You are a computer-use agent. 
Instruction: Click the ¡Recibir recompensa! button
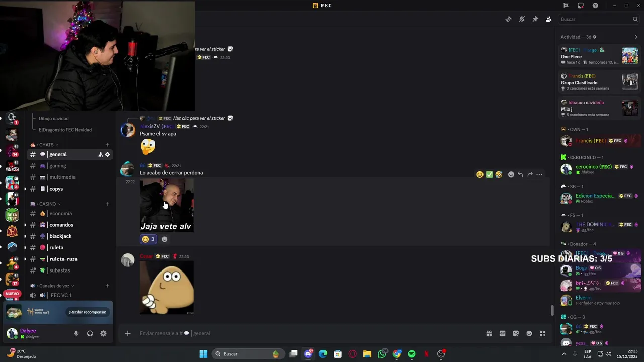88,312
